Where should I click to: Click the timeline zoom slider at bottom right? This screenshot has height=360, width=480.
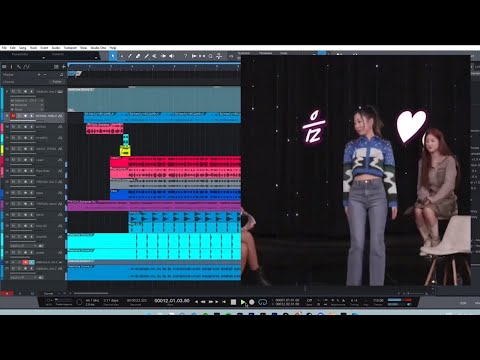[x=414, y=293]
